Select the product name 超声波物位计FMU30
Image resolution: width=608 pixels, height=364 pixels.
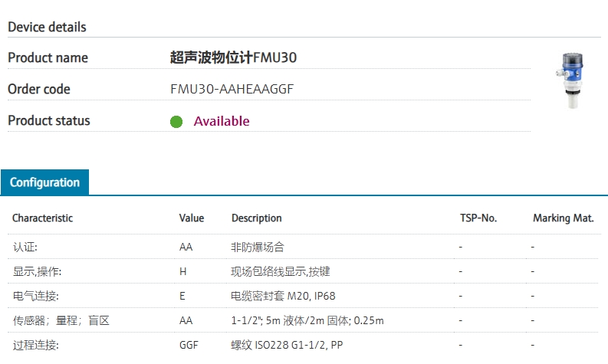click(233, 57)
